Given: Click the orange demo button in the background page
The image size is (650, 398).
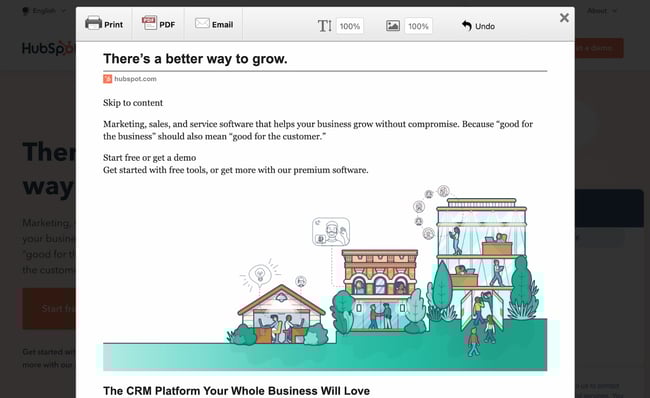Looking at the screenshot, I should [x=599, y=48].
